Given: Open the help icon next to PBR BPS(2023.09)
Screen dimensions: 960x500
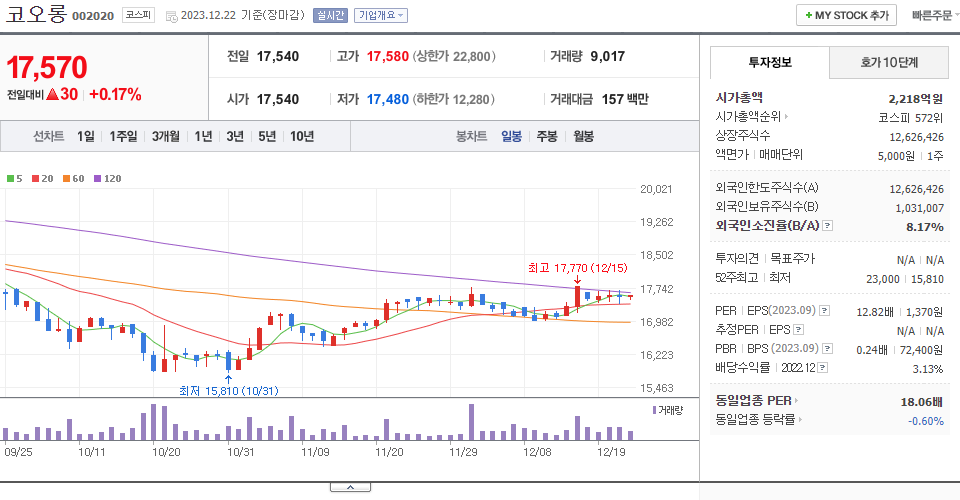Looking at the screenshot, I should (x=828, y=349).
